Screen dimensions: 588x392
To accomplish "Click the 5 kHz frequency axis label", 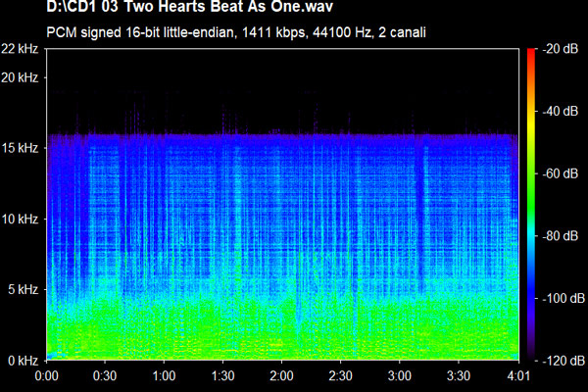I will click(x=24, y=289).
